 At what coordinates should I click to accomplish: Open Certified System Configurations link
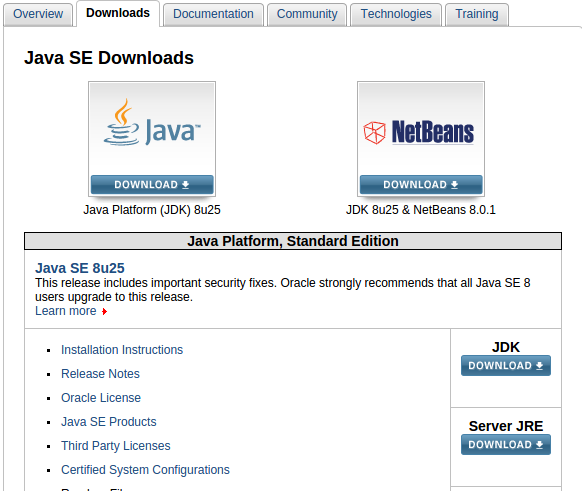[146, 470]
